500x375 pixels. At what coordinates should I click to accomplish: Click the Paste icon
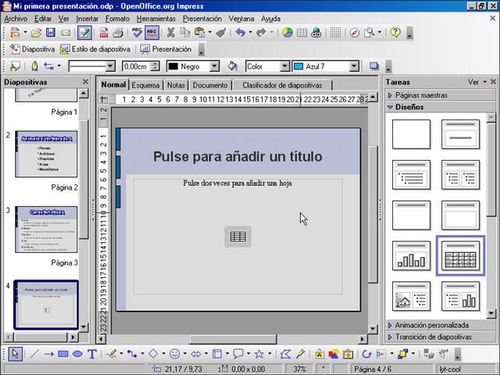(199, 33)
